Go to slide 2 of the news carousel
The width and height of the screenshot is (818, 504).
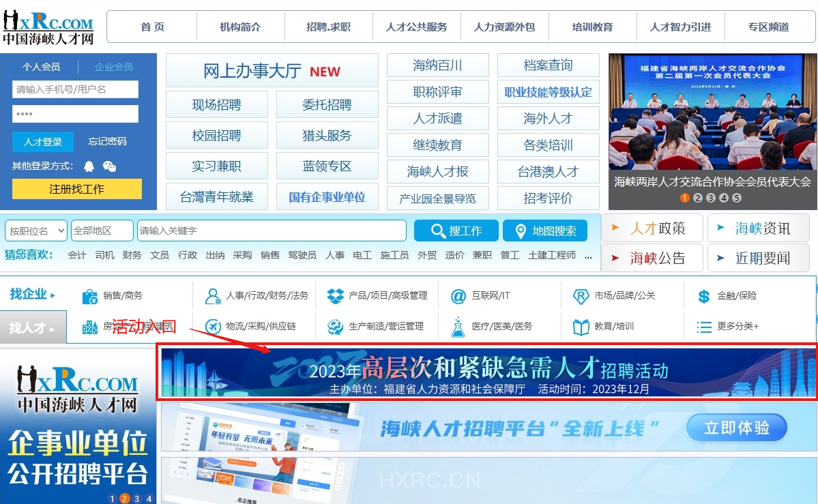coord(698,198)
